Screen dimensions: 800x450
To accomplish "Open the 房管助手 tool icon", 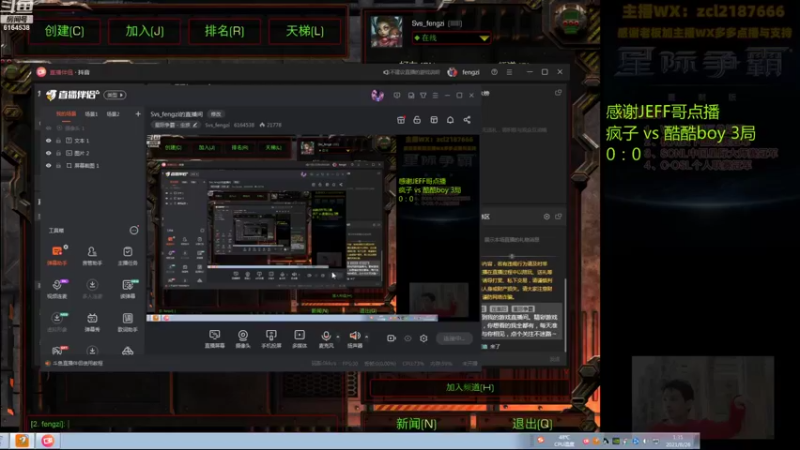I will 92,255.
